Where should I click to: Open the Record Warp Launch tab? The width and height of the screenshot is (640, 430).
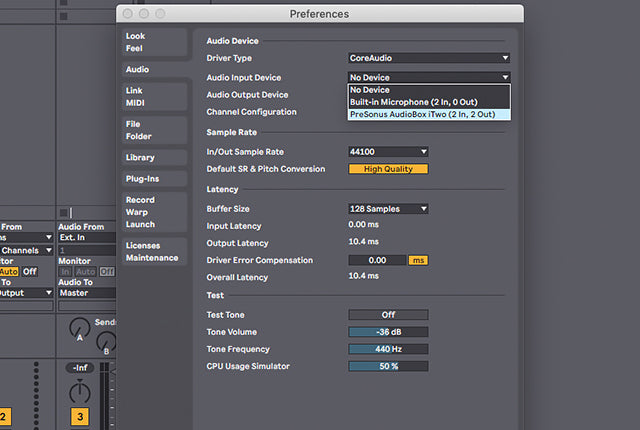coord(154,212)
